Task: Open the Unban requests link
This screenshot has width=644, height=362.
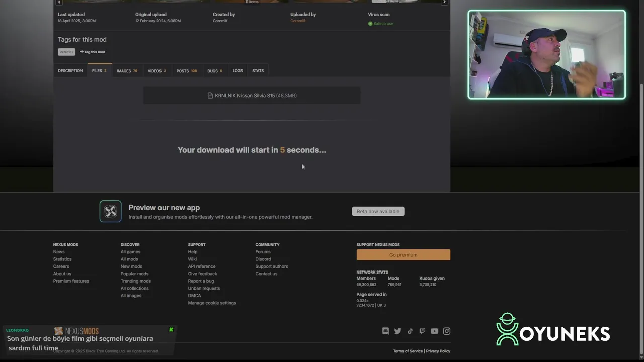Action: point(204,288)
